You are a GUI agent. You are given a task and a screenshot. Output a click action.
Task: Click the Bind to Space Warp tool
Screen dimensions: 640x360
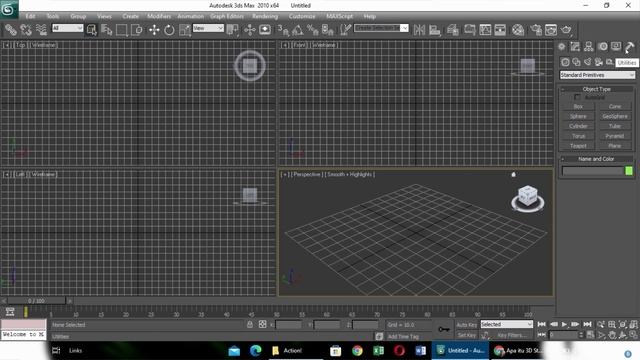click(x=41, y=29)
